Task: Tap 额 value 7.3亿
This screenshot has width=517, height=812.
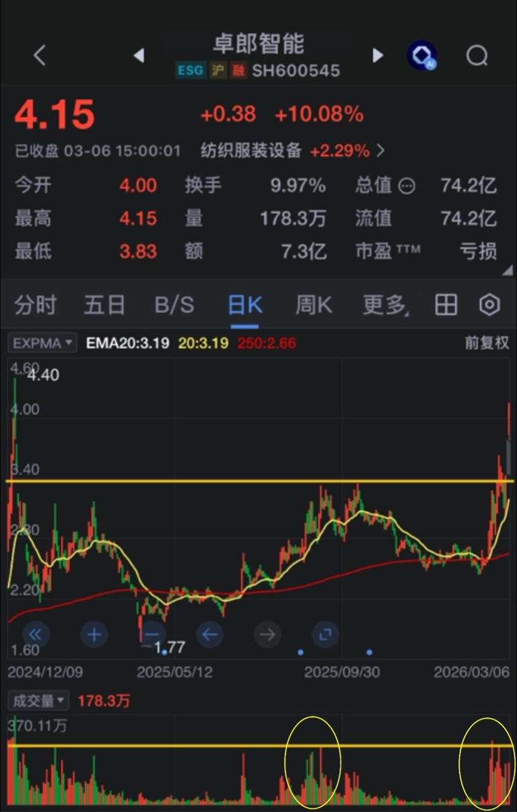Action: [x=304, y=252]
